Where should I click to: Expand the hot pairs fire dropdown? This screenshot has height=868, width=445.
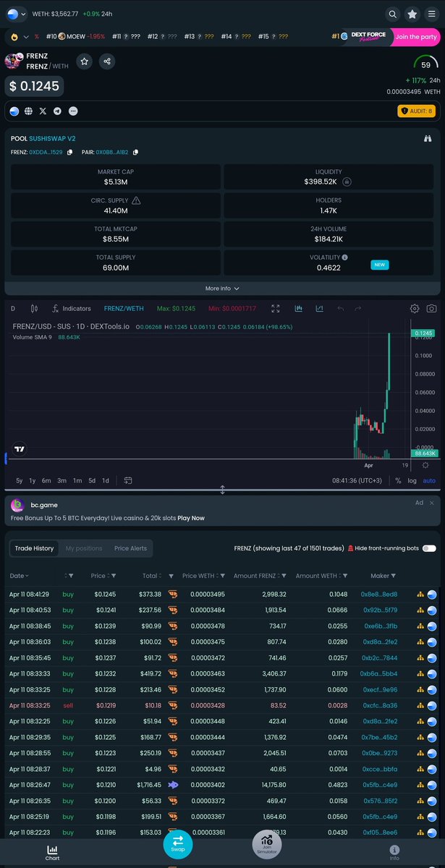(20, 36)
